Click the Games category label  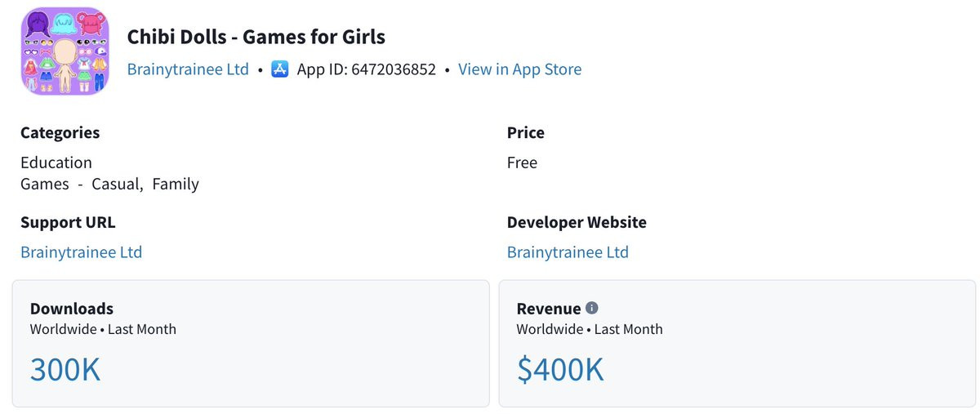44,185
